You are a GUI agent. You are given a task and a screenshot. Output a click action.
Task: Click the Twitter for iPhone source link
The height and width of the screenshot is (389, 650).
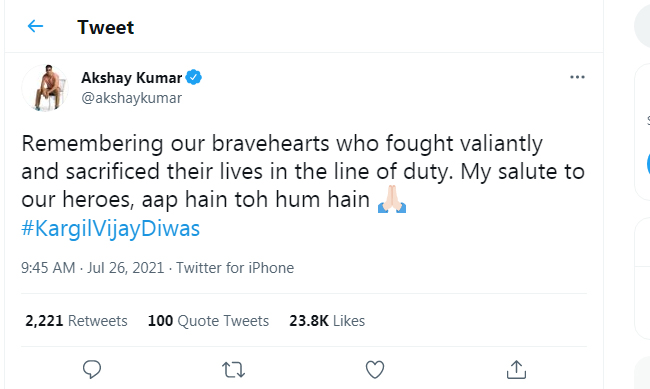click(235, 268)
